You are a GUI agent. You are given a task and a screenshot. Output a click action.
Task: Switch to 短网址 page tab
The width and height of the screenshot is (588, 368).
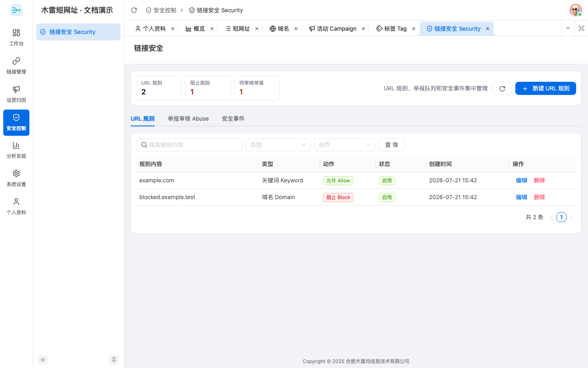click(x=237, y=29)
